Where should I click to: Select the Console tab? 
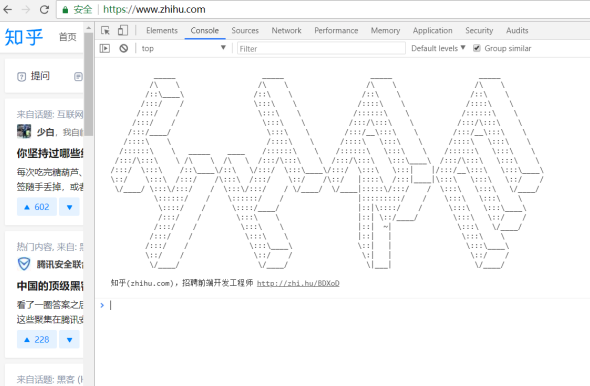click(204, 30)
